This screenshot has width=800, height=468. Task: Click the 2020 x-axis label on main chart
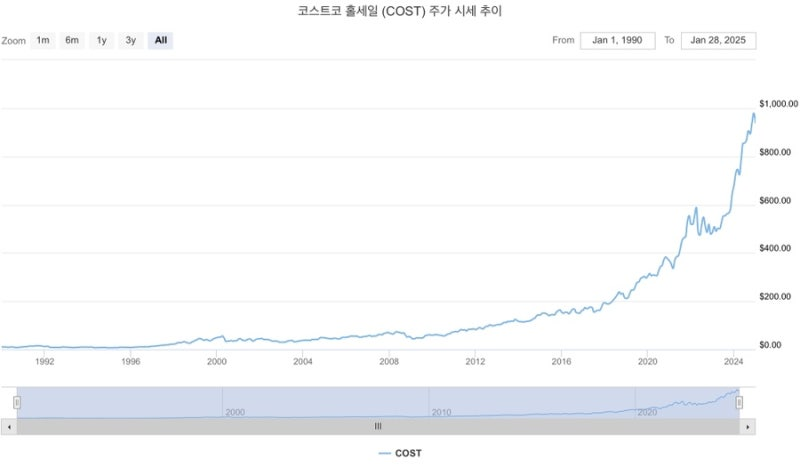tap(647, 361)
